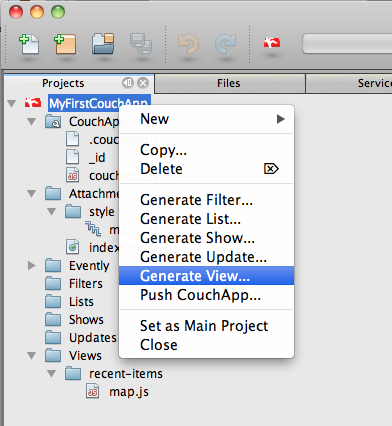
Task: Minimize the Projects panel
Action: coord(128,83)
